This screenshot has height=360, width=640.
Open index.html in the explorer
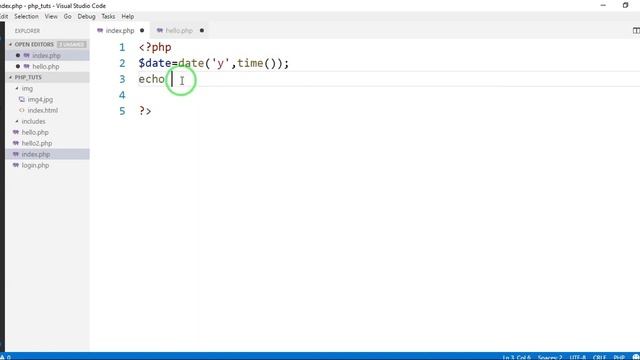coord(43,111)
